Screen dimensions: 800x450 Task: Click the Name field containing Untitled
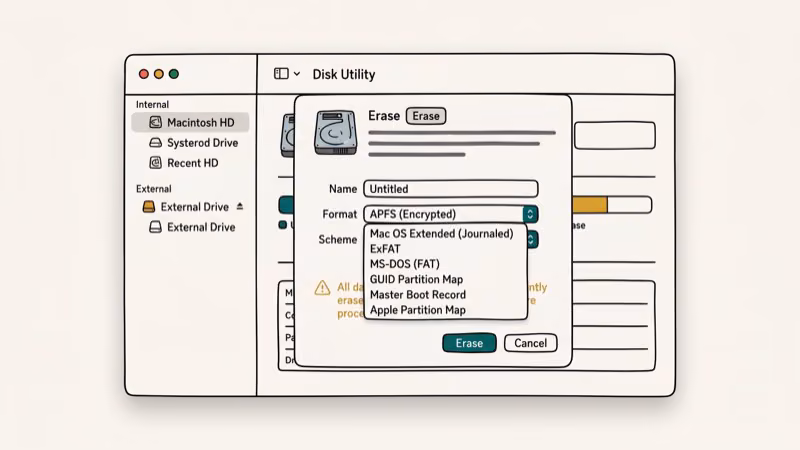[x=451, y=189]
